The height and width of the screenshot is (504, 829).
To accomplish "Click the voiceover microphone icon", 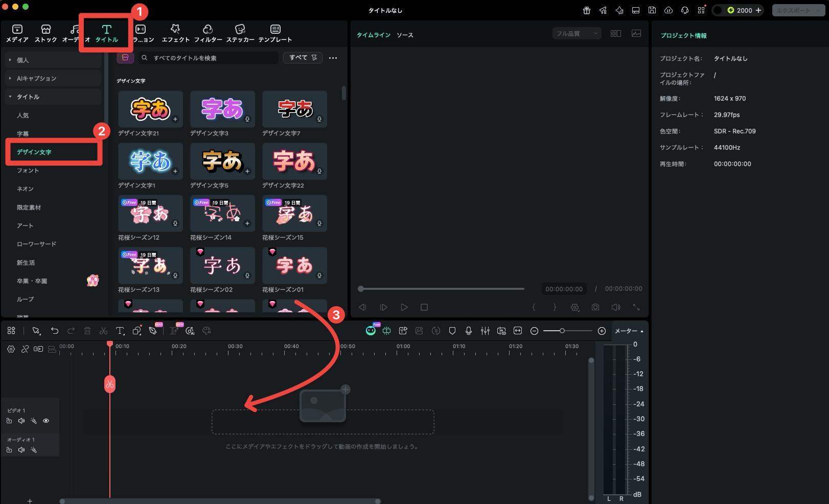I will click(x=468, y=331).
